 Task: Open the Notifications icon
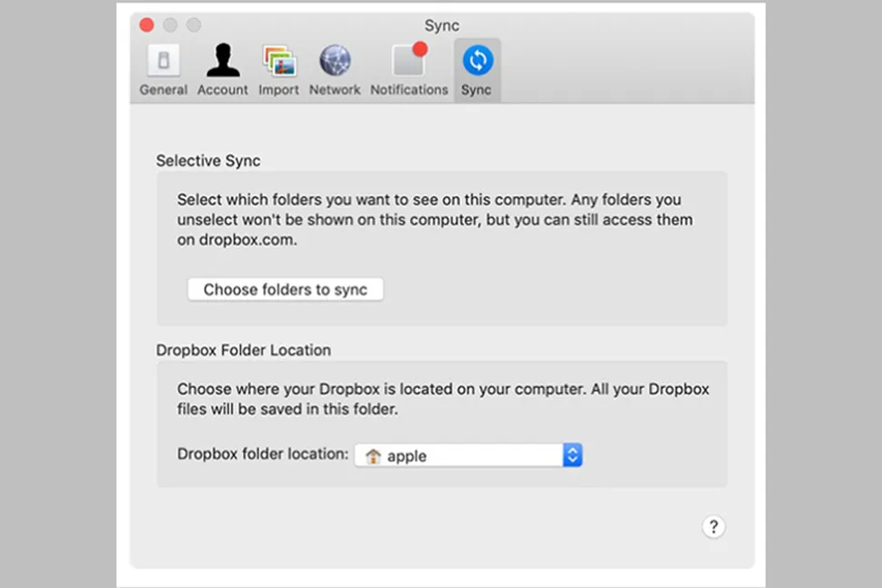pos(408,62)
